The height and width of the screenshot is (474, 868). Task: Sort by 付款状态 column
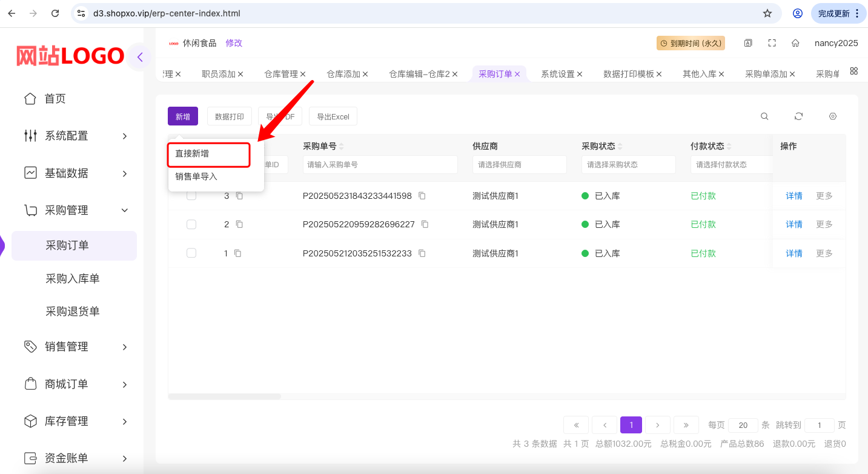point(729,147)
